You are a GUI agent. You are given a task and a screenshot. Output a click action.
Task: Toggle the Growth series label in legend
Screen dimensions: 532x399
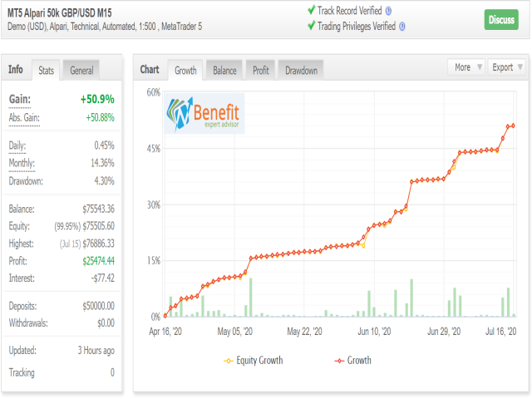click(359, 361)
